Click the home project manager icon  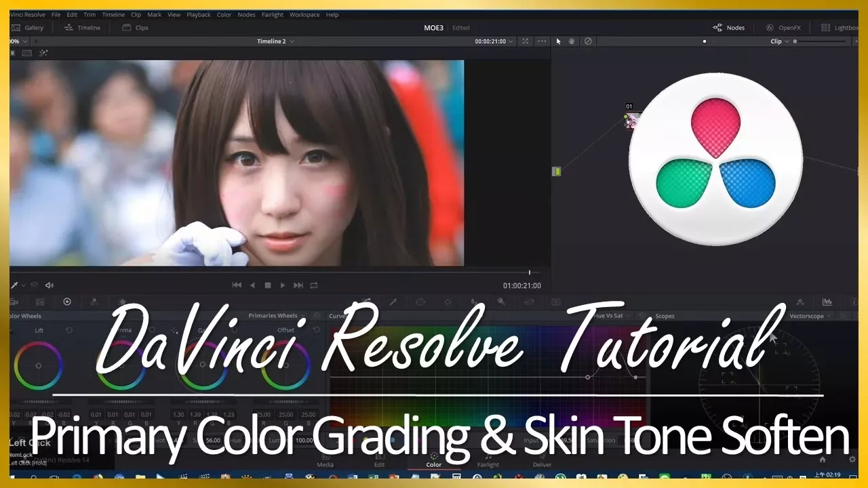822,459
